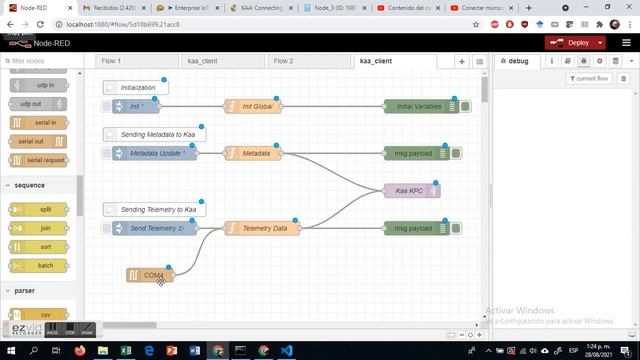Select the sort palette node
Viewport: 640px width, 360px height.
point(38,247)
